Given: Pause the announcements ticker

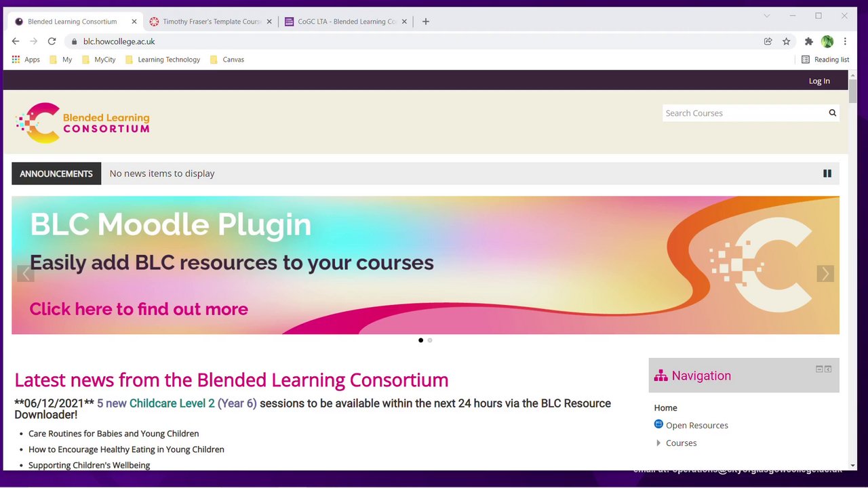Looking at the screenshot, I should [827, 174].
